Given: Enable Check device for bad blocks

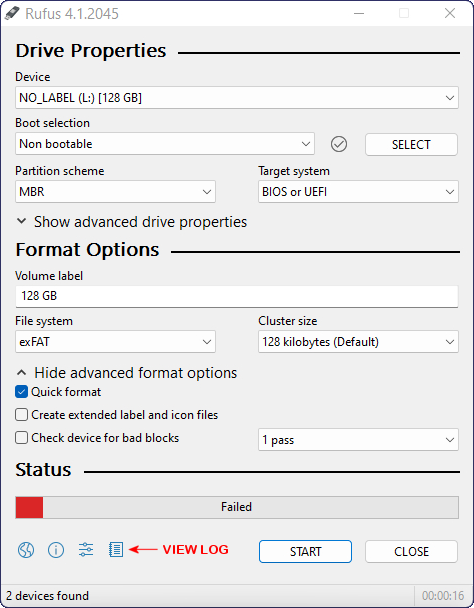Looking at the screenshot, I should 21,438.
